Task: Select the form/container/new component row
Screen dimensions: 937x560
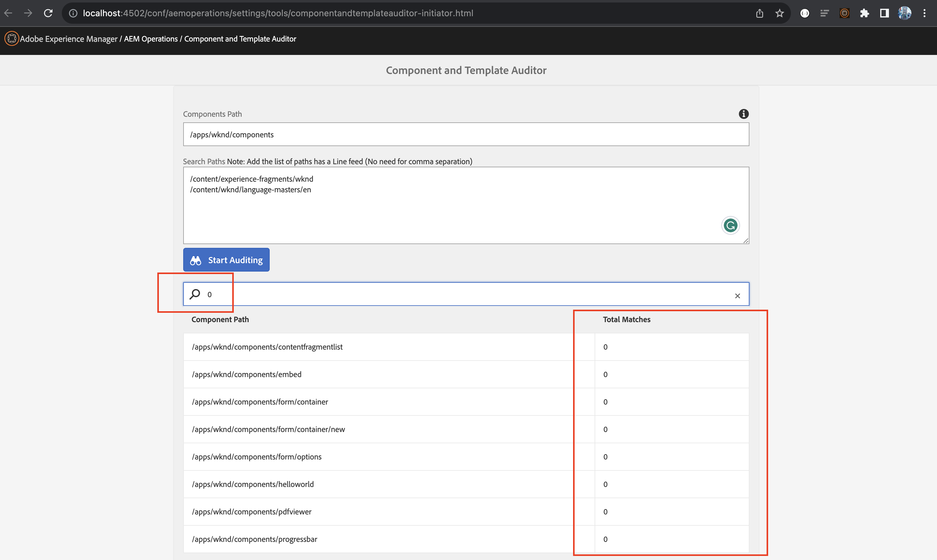Action: tap(466, 430)
